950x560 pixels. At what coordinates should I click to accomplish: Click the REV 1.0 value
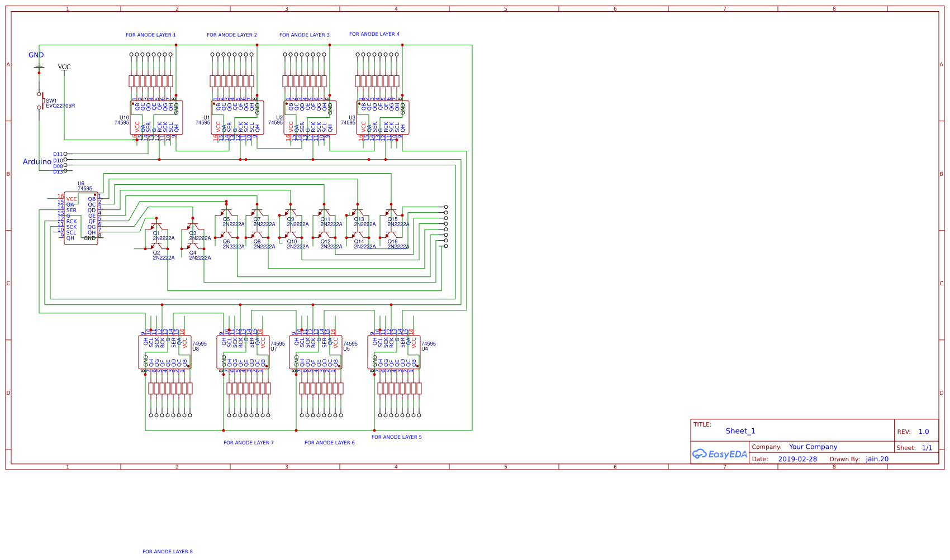(923, 432)
